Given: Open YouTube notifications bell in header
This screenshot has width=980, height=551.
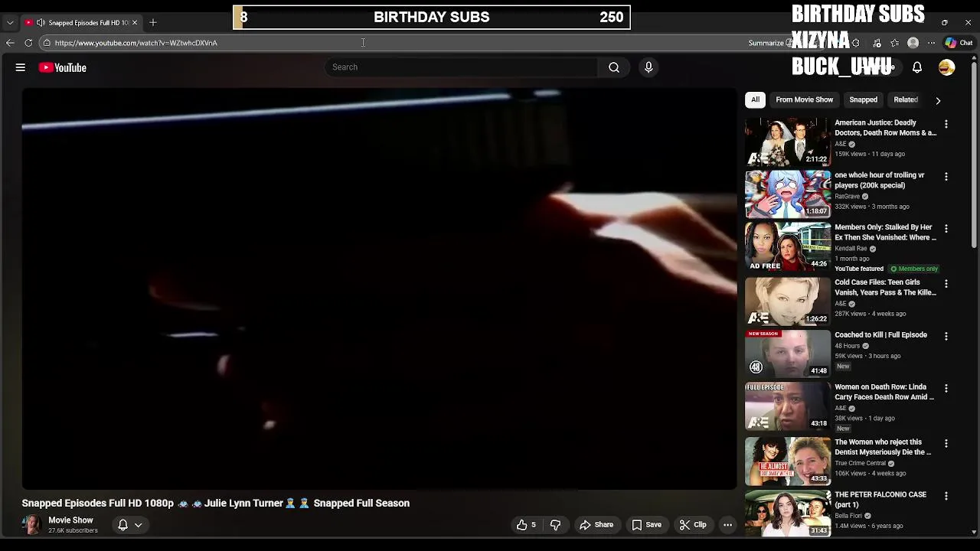Looking at the screenshot, I should tap(916, 67).
